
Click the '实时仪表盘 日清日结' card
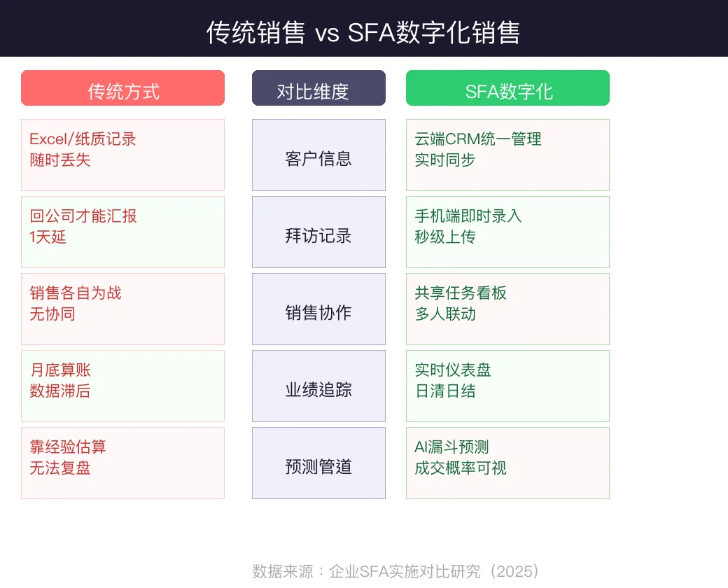(507, 386)
